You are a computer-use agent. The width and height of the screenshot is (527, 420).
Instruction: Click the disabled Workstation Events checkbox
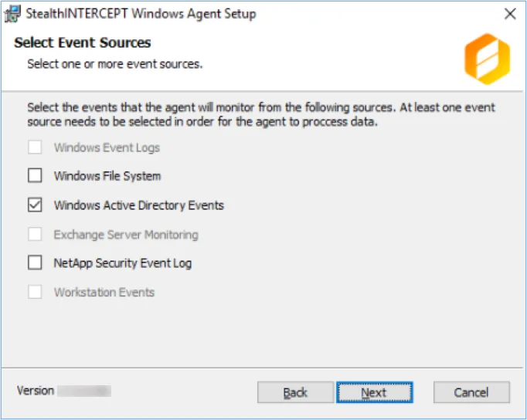[x=35, y=292]
